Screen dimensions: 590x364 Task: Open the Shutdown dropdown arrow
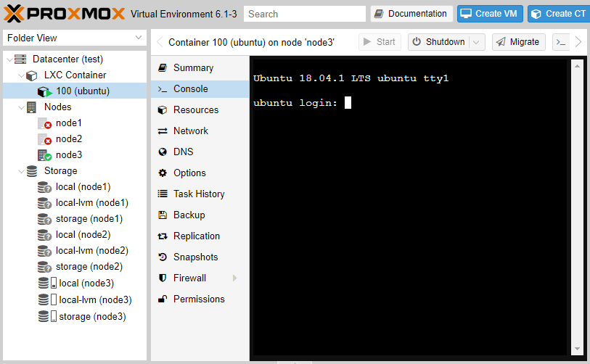tap(477, 42)
